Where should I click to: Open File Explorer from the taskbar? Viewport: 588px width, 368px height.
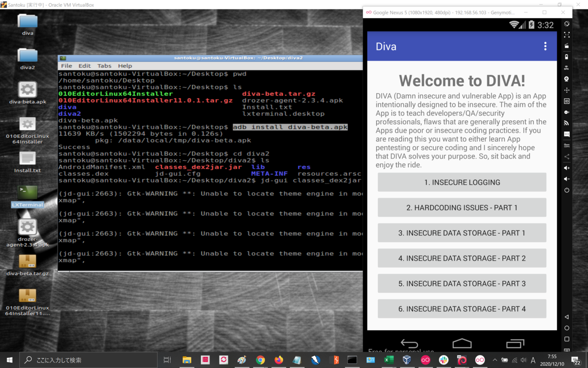coord(187,360)
